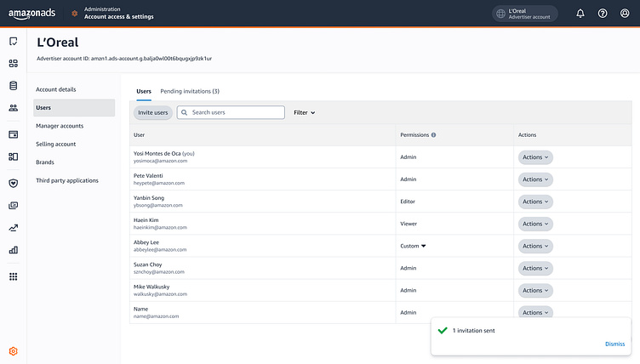Open the nine-dot apps grid icon
640x364 pixels.
[14, 276]
